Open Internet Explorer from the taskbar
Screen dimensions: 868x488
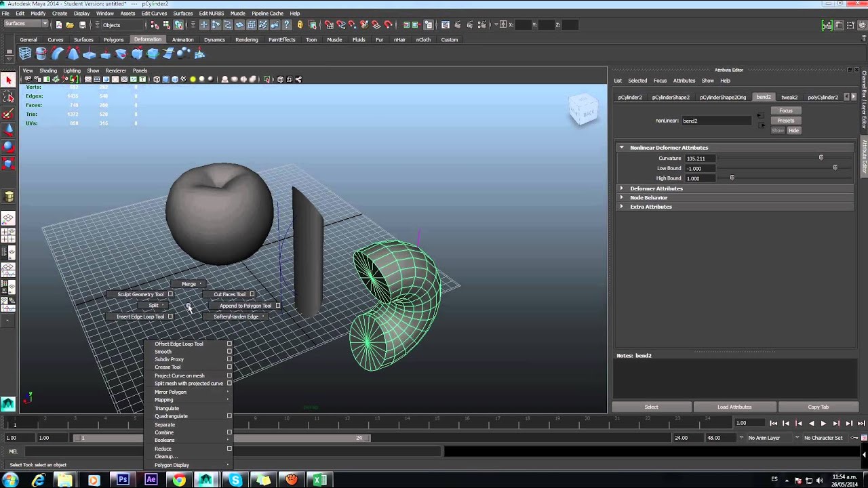tap(38, 480)
